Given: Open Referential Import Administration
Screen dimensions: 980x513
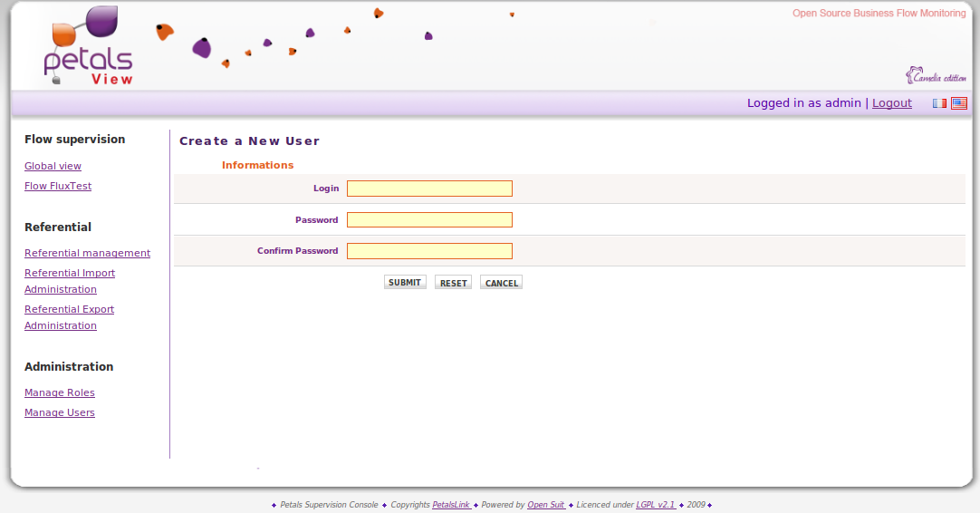Looking at the screenshot, I should 70,274.
